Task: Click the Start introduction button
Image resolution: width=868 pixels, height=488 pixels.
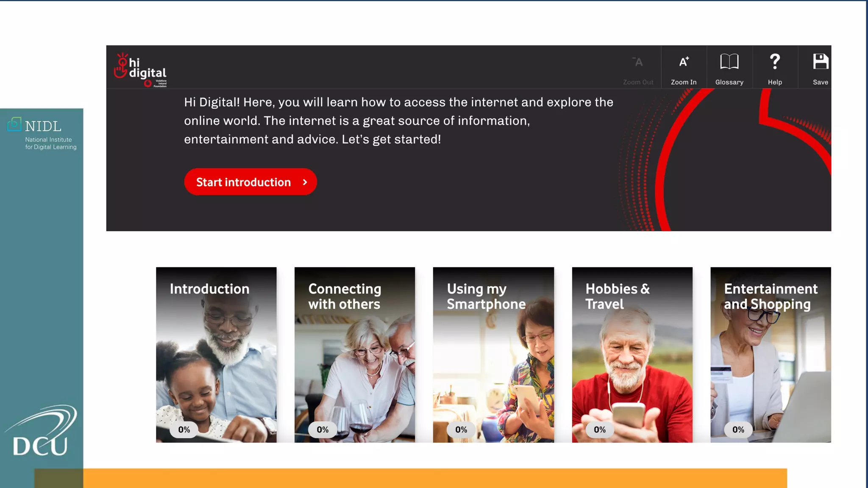Action: click(250, 182)
